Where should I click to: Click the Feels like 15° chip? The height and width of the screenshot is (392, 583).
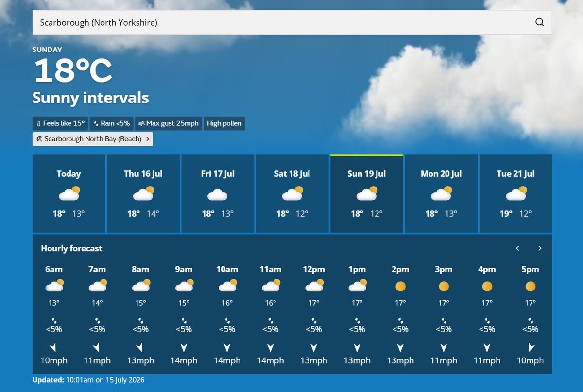pyautogui.click(x=60, y=123)
